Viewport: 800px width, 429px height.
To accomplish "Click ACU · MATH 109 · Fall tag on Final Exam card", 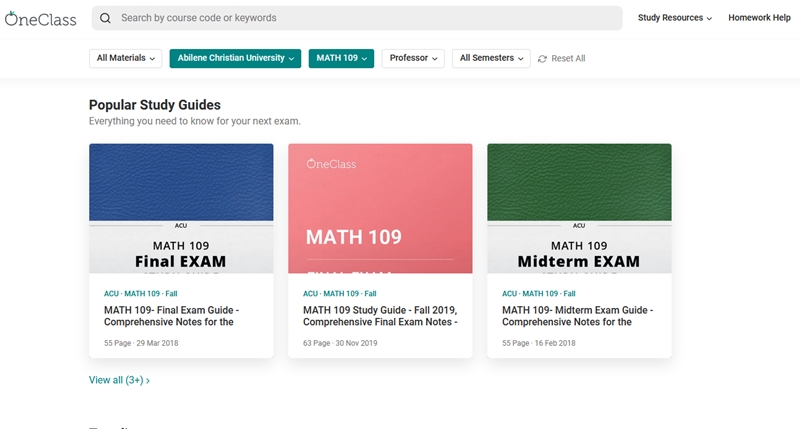I will coord(141,294).
